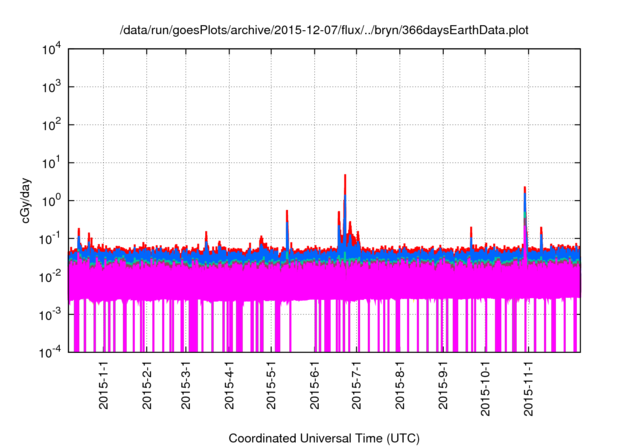Screen dimensions: 640x448
Task: Select the 2015-9-1 date tick label
Action: pyautogui.click(x=442, y=385)
